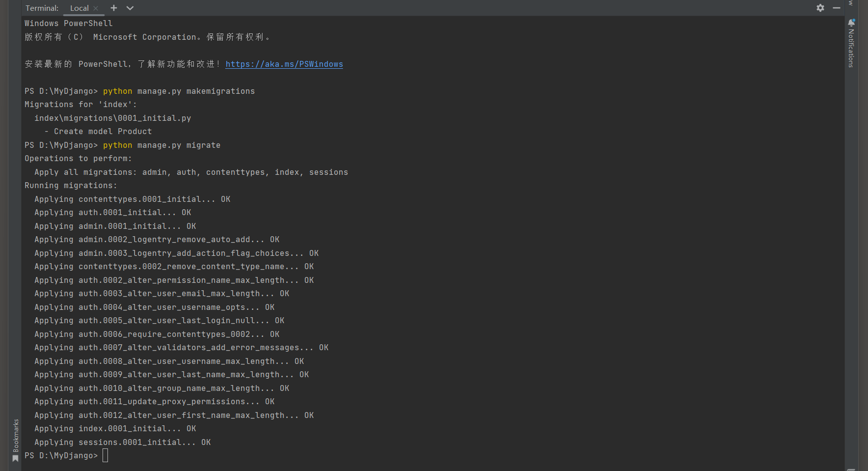
Task: Open the https://aka.ms/PSWindows link
Action: pyautogui.click(x=284, y=64)
